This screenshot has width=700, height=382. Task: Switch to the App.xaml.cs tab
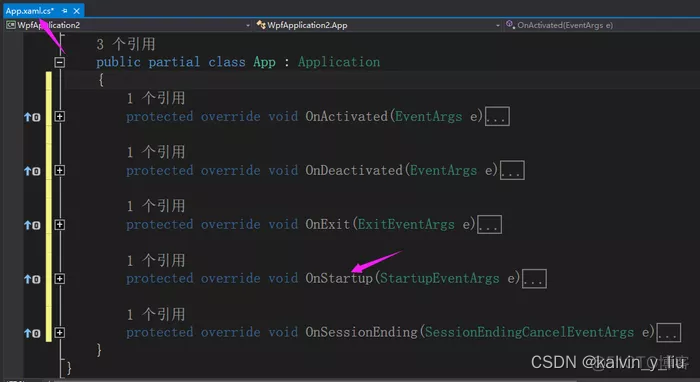29,11
